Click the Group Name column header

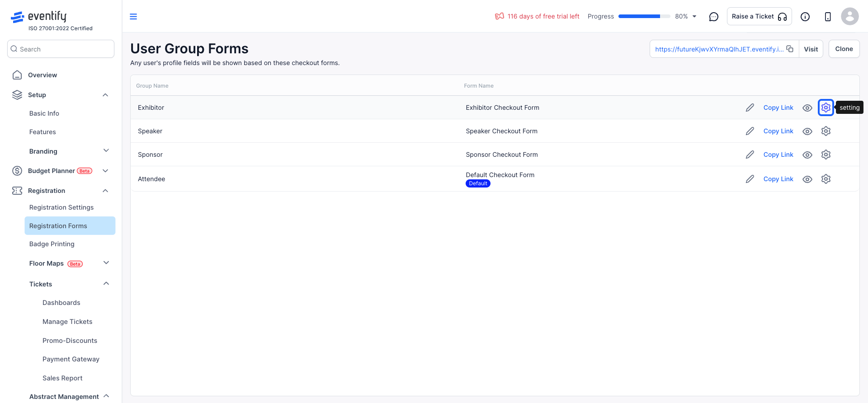pos(152,86)
